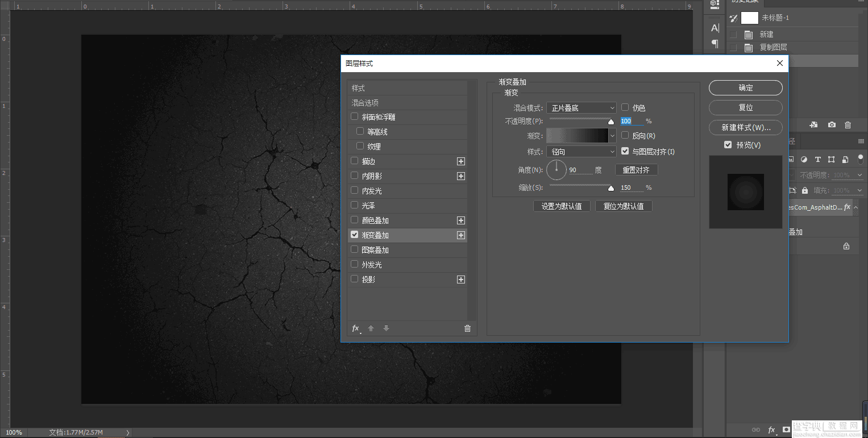Select the 光泽 effect row
Image resolution: width=868 pixels, height=438 pixels.
coord(407,206)
